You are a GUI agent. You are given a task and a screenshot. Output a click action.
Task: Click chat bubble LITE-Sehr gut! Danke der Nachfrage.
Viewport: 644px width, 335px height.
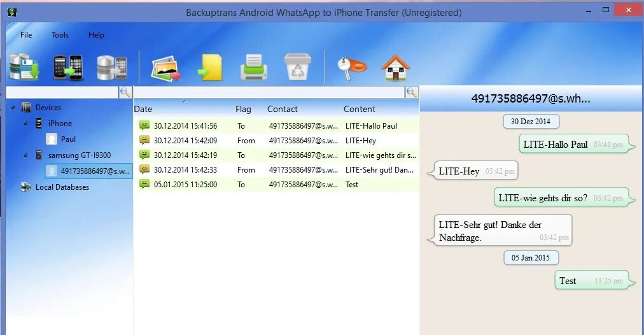coord(500,230)
